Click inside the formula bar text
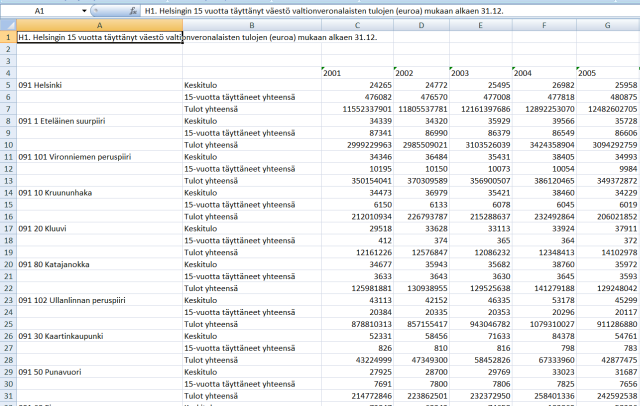Viewport: 640px width, 406px height. 324,11
